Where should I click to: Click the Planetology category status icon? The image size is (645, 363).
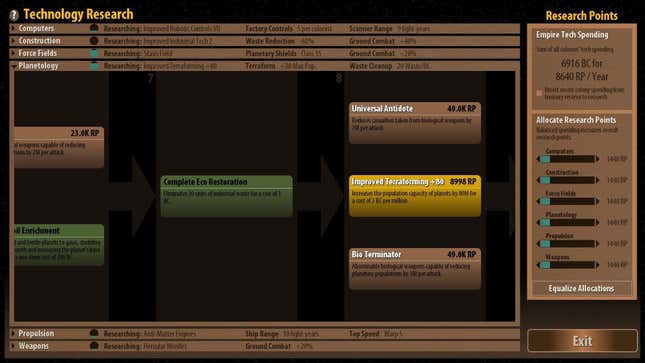click(94, 65)
